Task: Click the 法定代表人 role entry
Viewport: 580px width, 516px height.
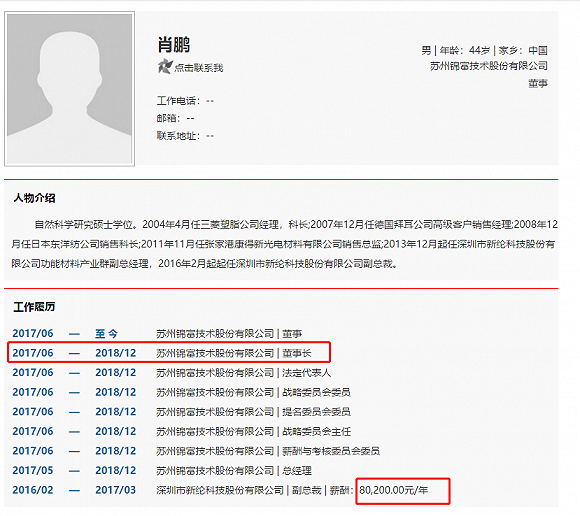Action: tap(307, 373)
